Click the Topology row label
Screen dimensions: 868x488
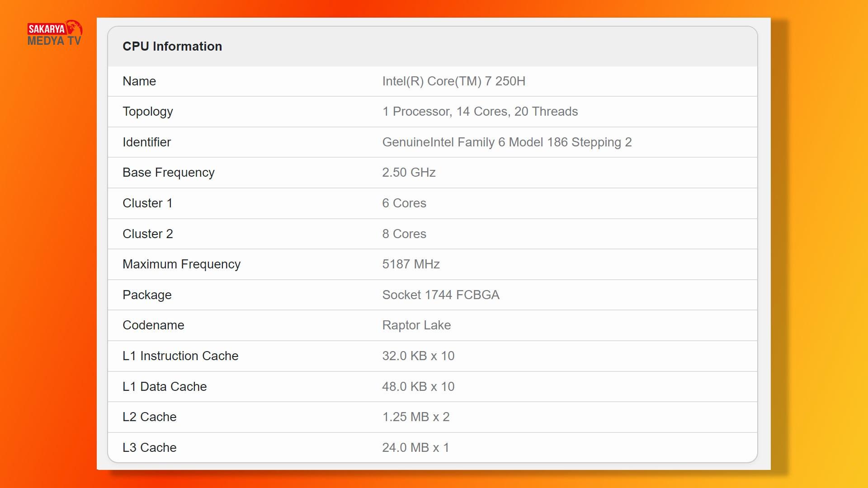(x=148, y=112)
